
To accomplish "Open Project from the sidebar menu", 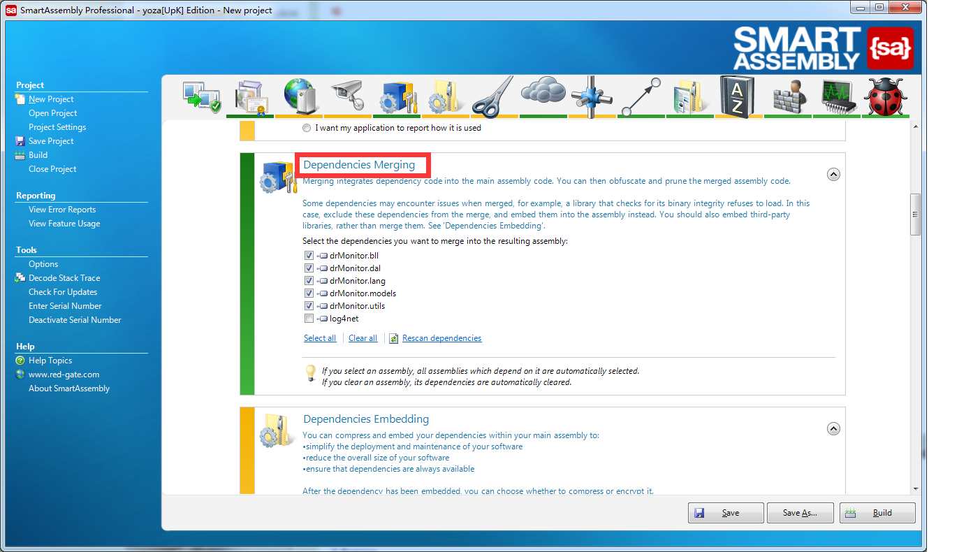I will click(52, 113).
